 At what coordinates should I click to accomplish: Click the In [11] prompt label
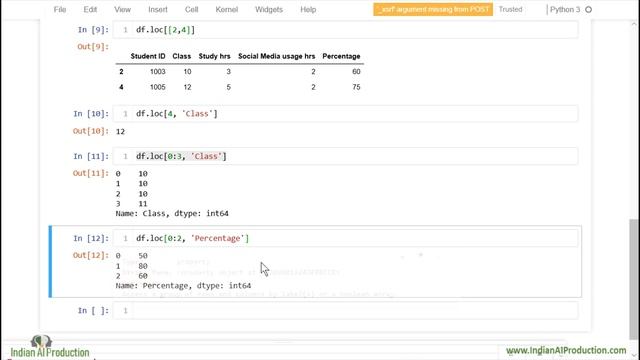91,156
